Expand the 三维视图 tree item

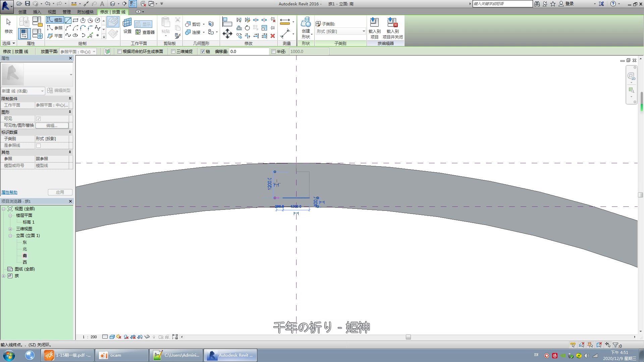[x=10, y=229]
